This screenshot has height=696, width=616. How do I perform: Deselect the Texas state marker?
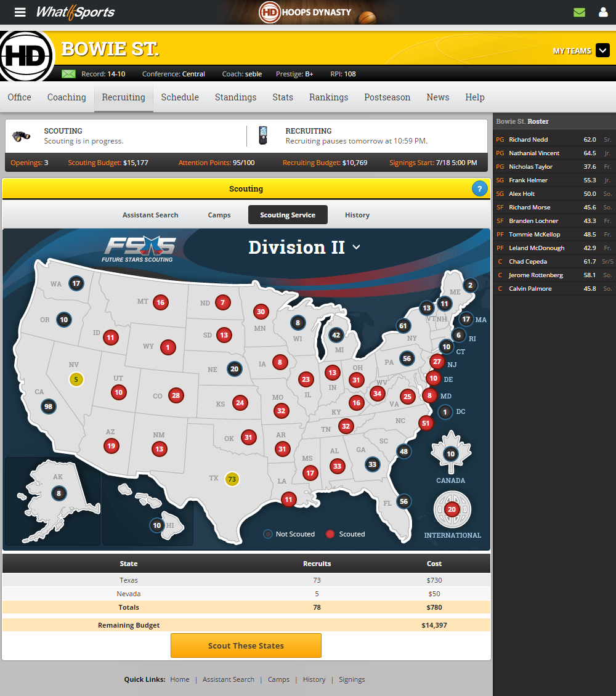[232, 479]
